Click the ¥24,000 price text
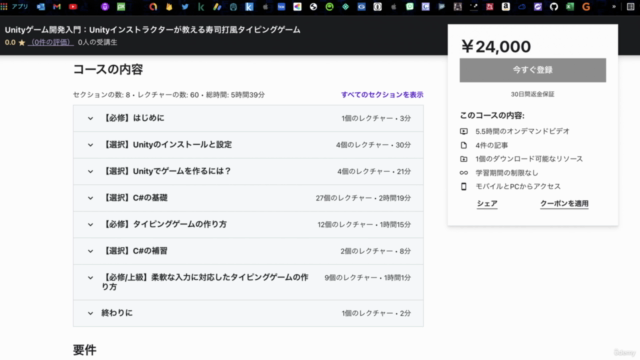Image resolution: width=640 pixels, height=360 pixels. (496, 47)
